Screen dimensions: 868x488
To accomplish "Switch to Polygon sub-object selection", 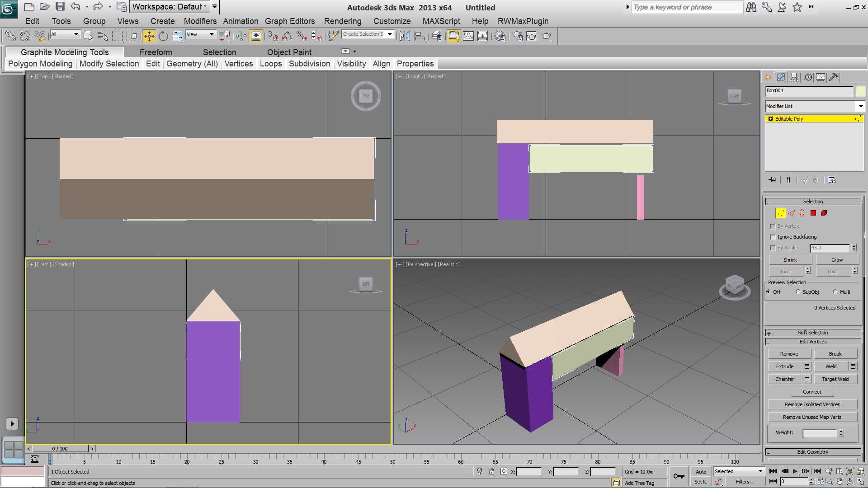I will [x=813, y=213].
